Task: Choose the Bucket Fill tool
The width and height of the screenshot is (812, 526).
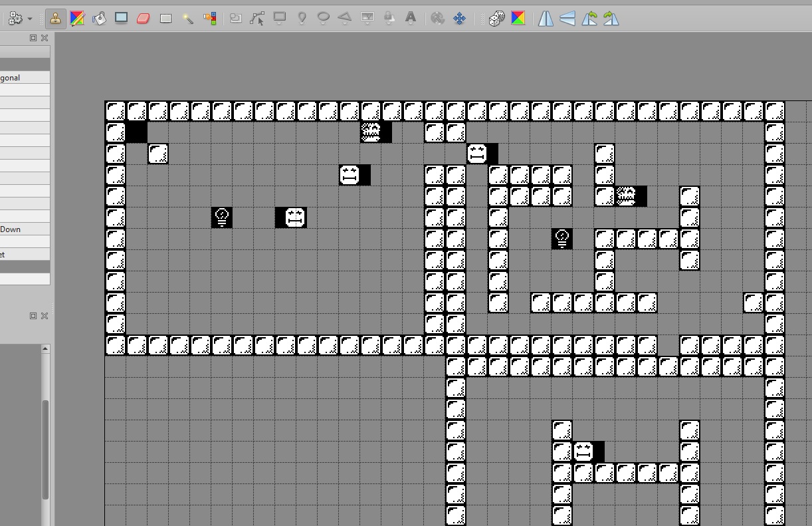Action: (x=99, y=19)
